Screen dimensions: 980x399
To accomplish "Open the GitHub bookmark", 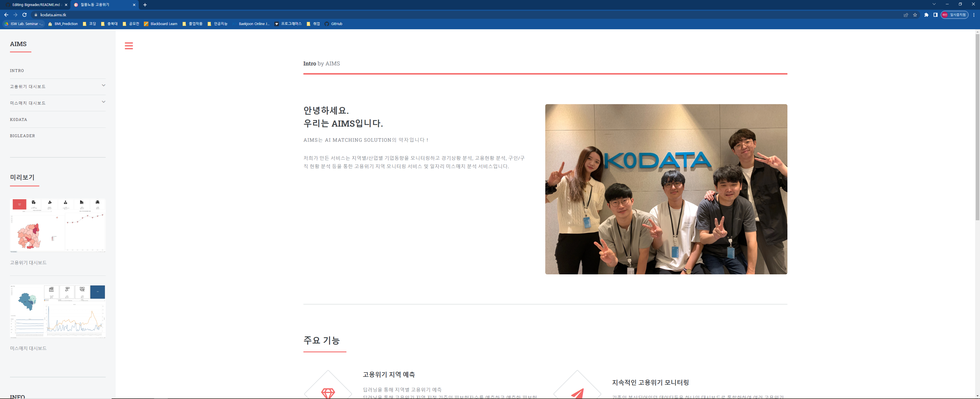I will 333,24.
